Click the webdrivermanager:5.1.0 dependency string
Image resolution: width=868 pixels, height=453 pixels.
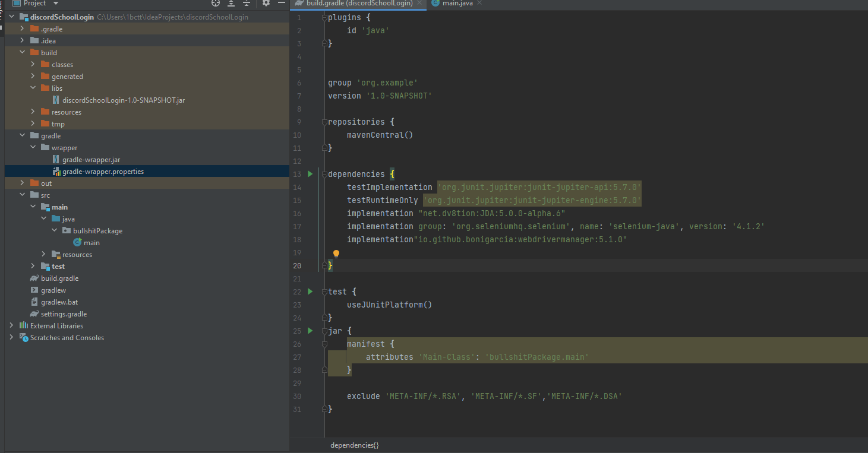point(520,239)
